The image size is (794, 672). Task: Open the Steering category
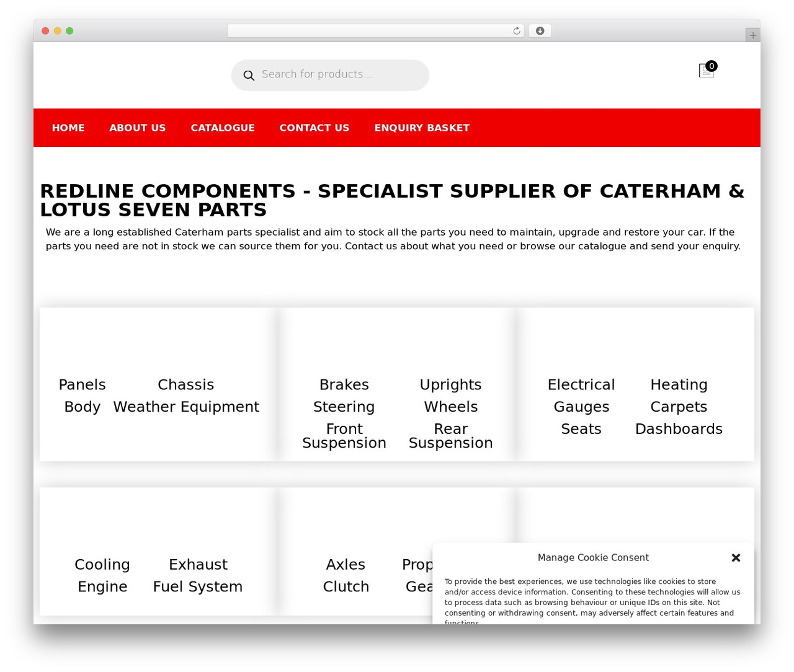tap(344, 407)
